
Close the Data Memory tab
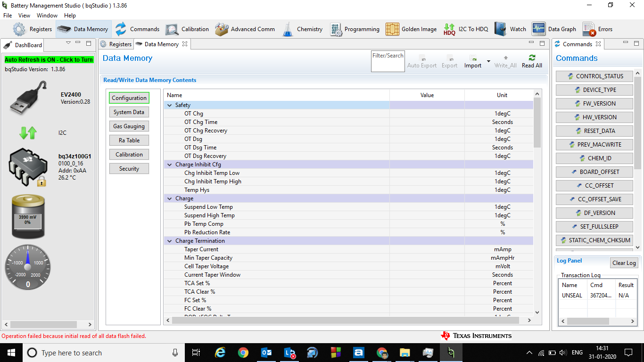(x=185, y=44)
